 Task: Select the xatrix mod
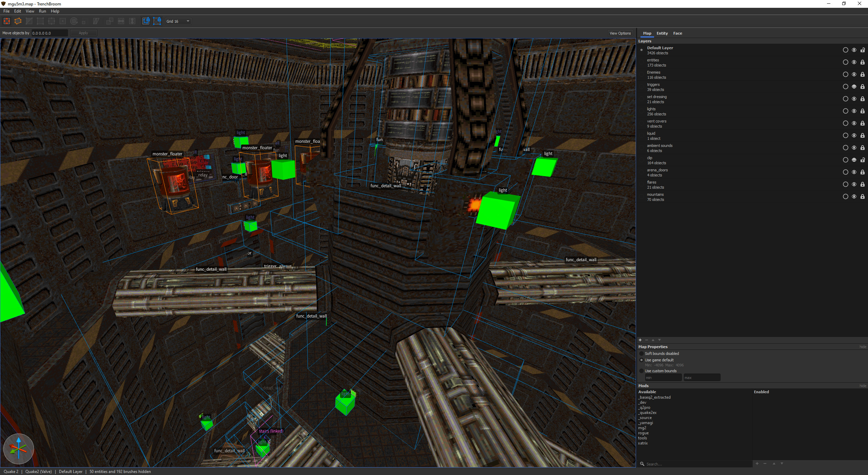coord(643,443)
